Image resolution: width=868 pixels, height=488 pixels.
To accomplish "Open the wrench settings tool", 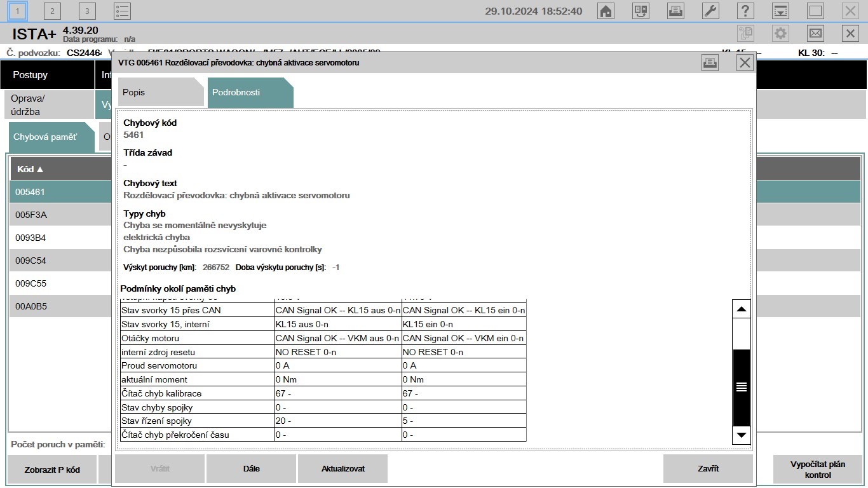I will [710, 11].
